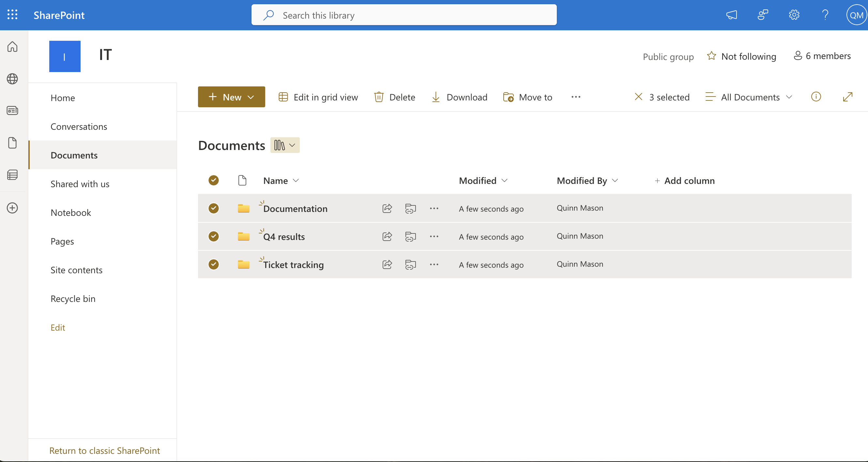Open more actions for Q4 results folder
The height and width of the screenshot is (462, 868).
pyautogui.click(x=434, y=236)
